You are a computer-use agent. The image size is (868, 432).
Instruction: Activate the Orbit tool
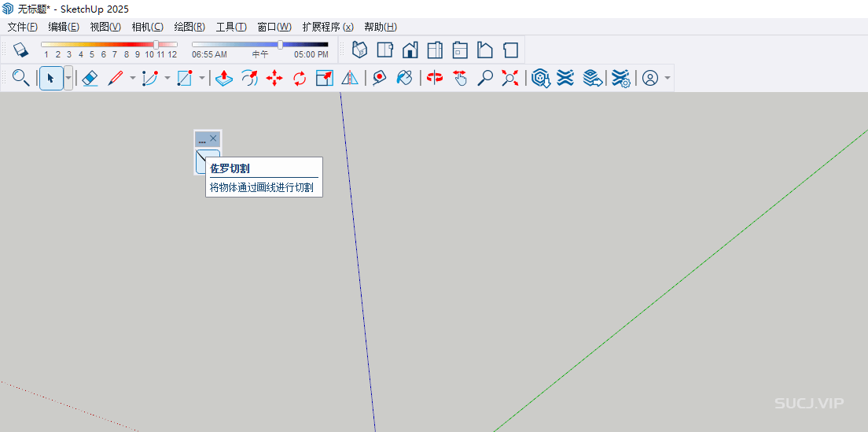click(x=435, y=78)
